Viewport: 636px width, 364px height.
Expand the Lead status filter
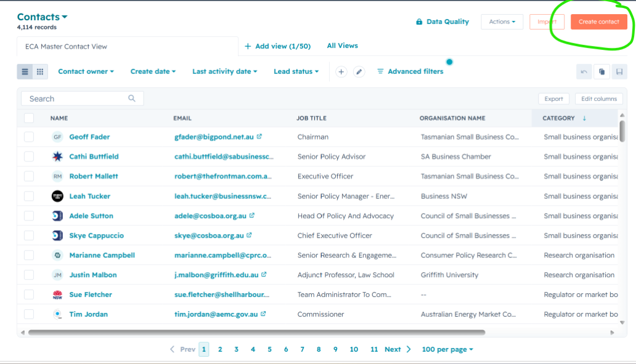click(x=296, y=71)
